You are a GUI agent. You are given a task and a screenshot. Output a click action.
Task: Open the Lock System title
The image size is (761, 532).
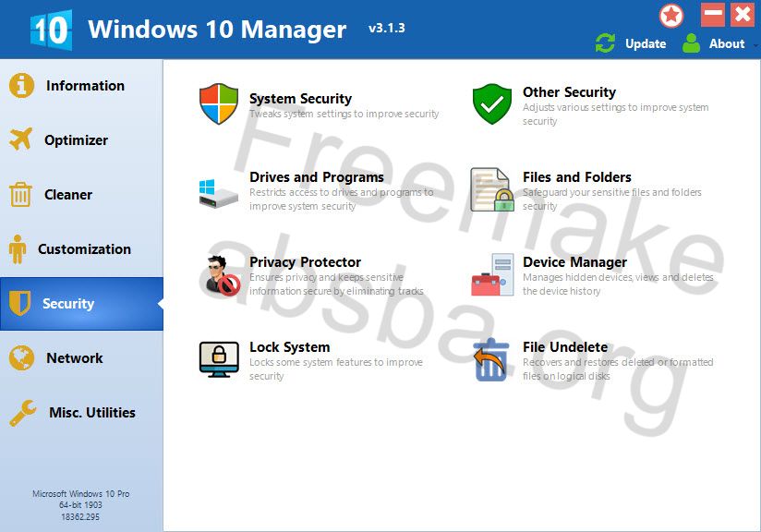tap(290, 347)
